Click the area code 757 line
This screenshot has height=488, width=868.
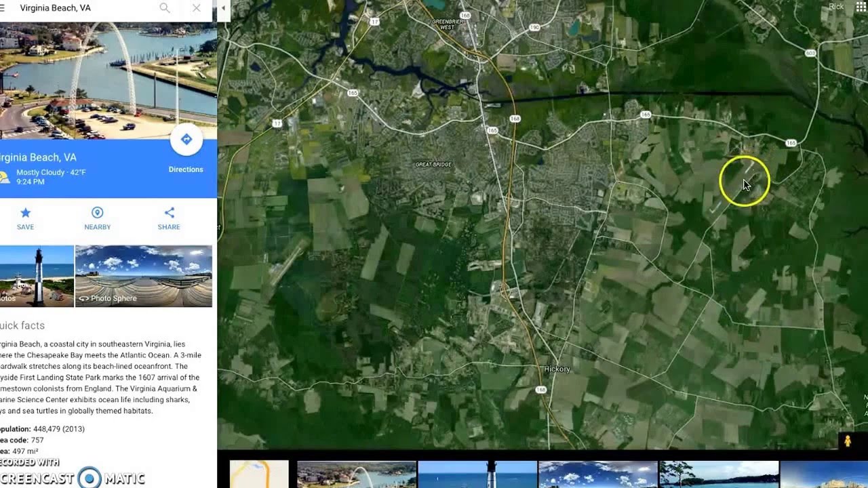[22, 441]
